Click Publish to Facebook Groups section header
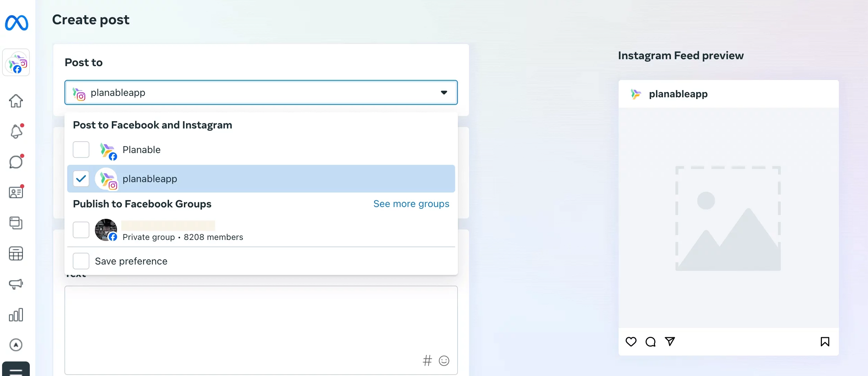This screenshot has height=376, width=868. (142, 204)
